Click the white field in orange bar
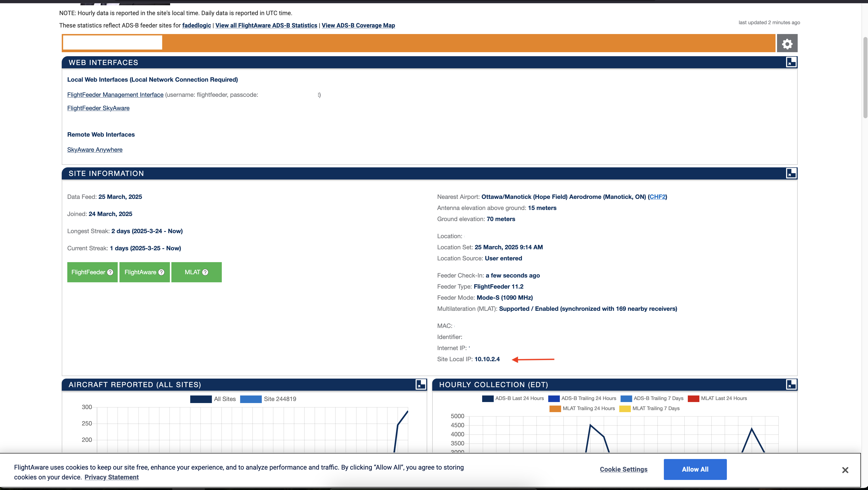Viewport: 868px width, 490px height. tap(113, 43)
